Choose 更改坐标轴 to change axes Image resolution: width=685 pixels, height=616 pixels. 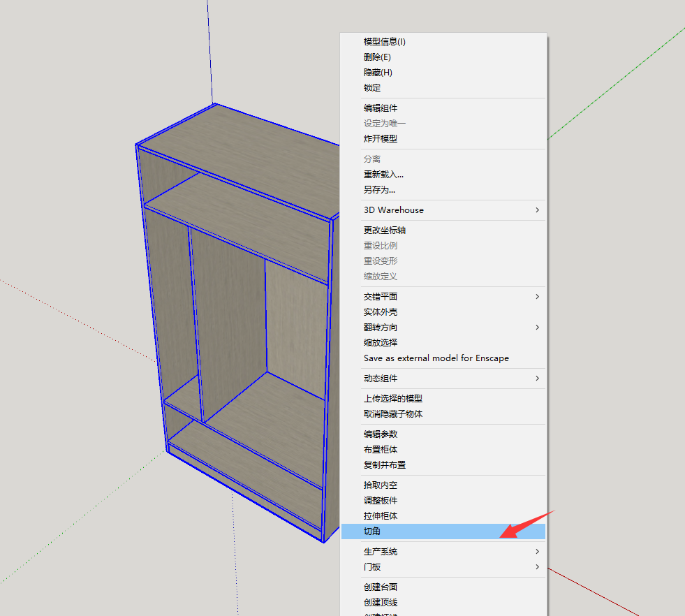coord(385,230)
